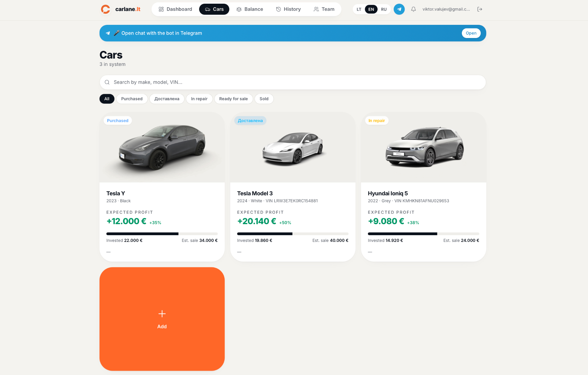The height and width of the screenshot is (375, 588).
Task: Click the search magnifier icon
Action: (107, 82)
